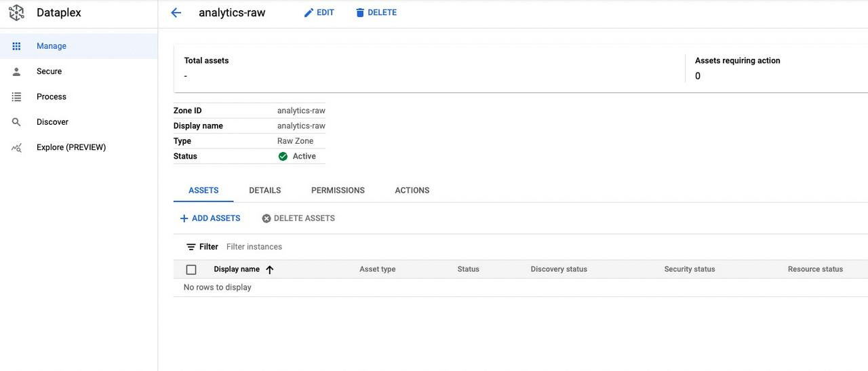This screenshot has width=868, height=371.
Task: Click the Resource status column header
Action: (x=815, y=269)
